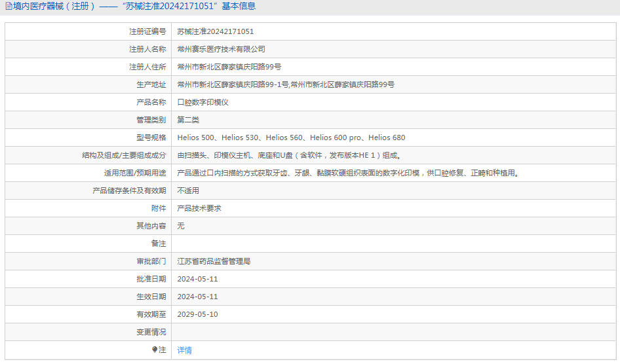Select intended use text 产品通过口内扫描的方式
The width and height of the screenshot is (620, 364).
tap(349, 173)
